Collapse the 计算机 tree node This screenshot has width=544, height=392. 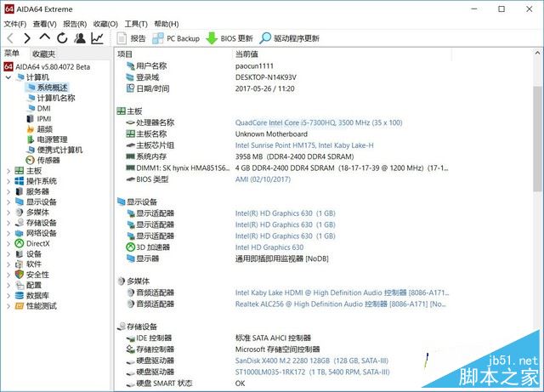[8, 77]
